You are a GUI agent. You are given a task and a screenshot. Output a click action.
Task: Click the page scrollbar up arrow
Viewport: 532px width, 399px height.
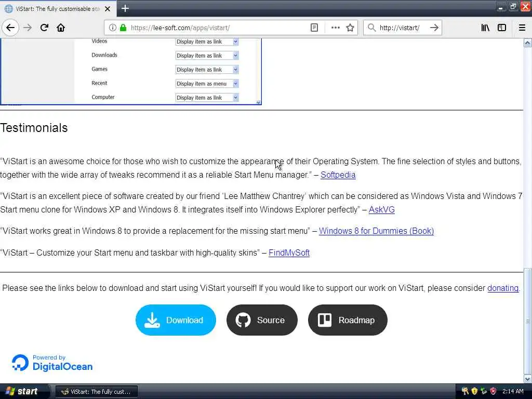tap(528, 43)
